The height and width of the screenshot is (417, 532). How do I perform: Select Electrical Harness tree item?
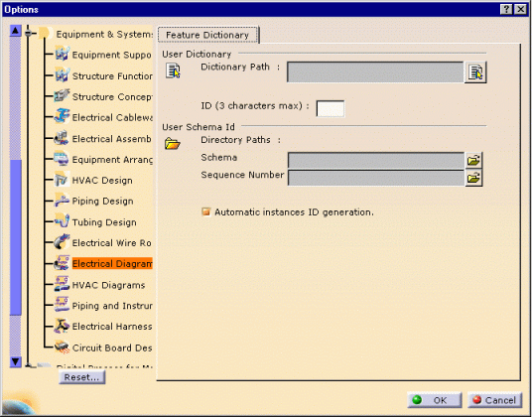(112, 327)
